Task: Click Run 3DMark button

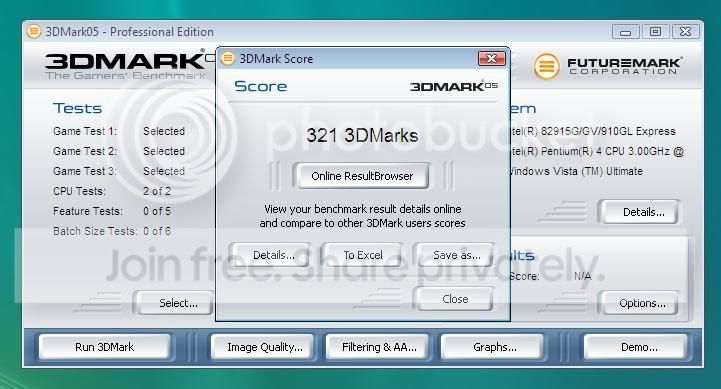Action: pyautogui.click(x=104, y=347)
